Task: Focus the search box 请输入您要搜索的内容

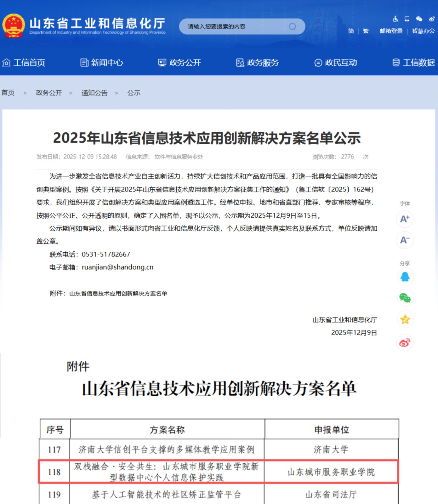Action: pyautogui.click(x=233, y=26)
